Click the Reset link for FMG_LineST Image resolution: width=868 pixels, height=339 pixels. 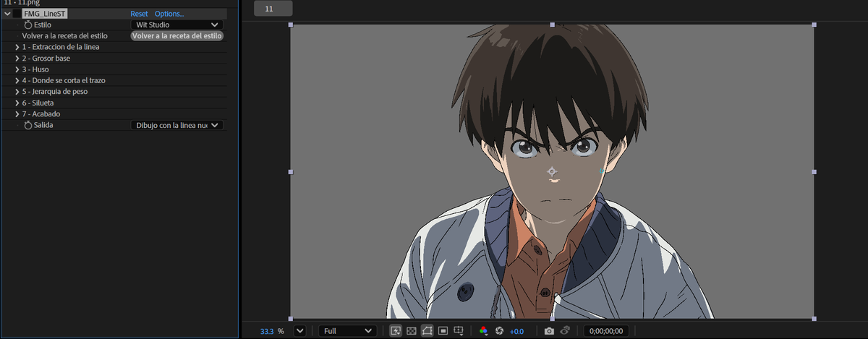tap(139, 14)
